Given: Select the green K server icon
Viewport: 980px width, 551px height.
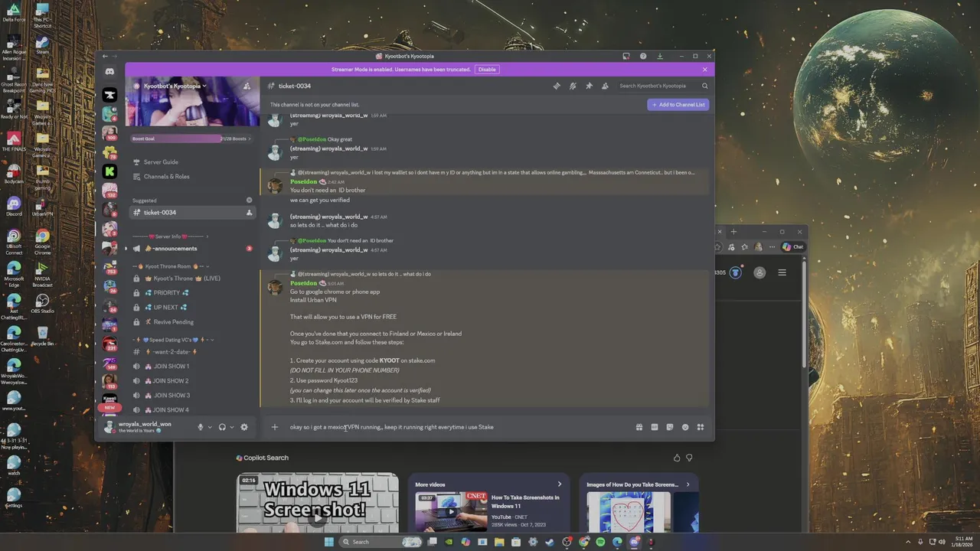Looking at the screenshot, I should coord(109,171).
